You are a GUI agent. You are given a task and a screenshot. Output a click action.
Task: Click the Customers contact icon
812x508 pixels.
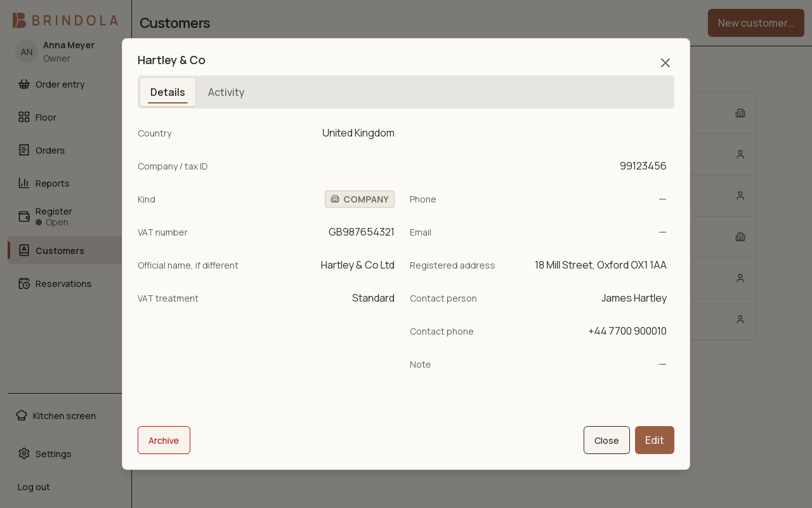point(24,250)
